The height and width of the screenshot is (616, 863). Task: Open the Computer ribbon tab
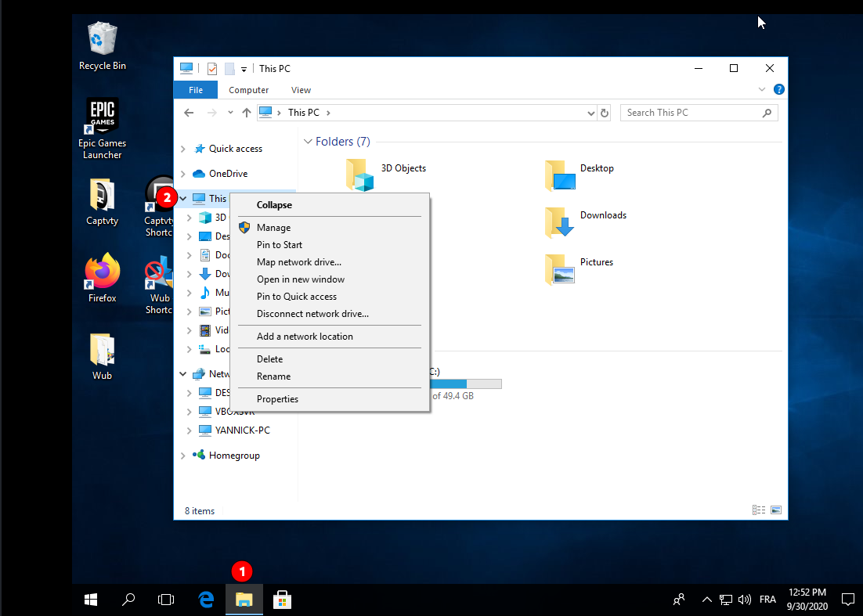click(x=248, y=90)
